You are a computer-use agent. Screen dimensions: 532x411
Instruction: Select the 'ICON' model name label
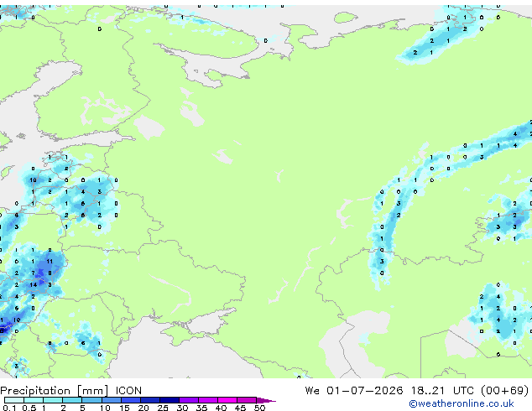[x=128, y=391]
